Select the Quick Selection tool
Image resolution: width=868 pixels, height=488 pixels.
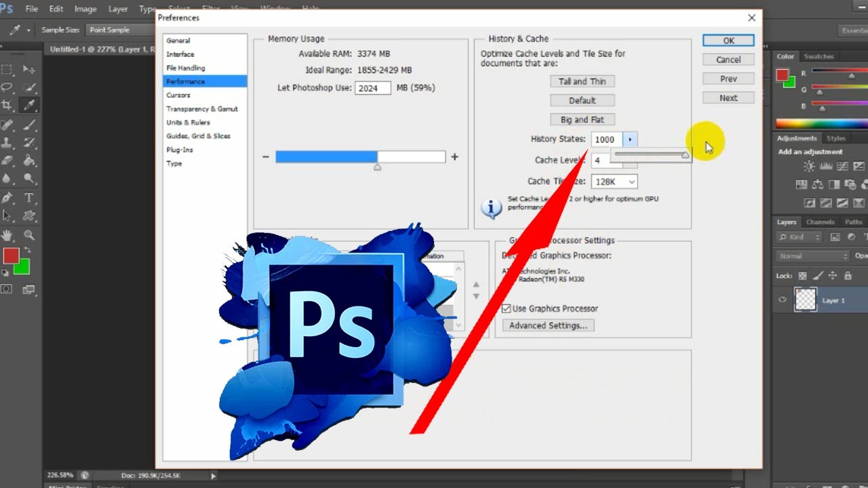tap(29, 87)
